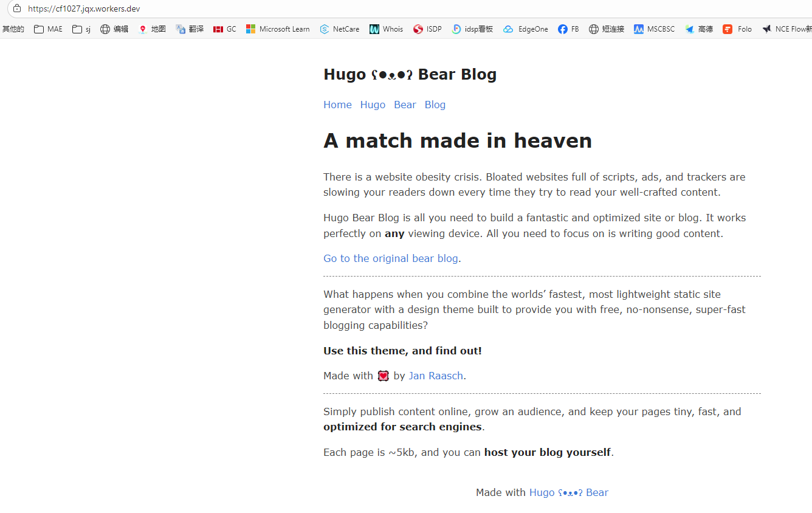The height and width of the screenshot is (513, 812).
Task: Open the ISDP bookmark
Action: point(427,29)
